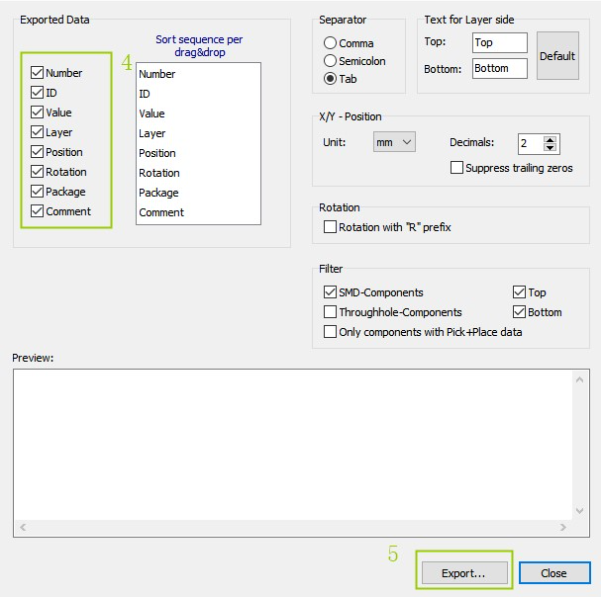This screenshot has height=597, width=601.
Task: Toggle the Rotation export checkbox
Action: pyautogui.click(x=37, y=172)
